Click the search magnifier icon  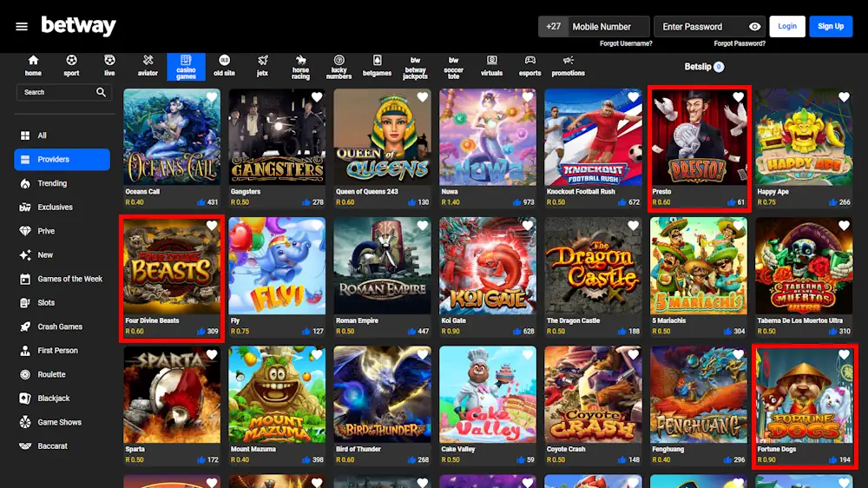click(x=101, y=92)
